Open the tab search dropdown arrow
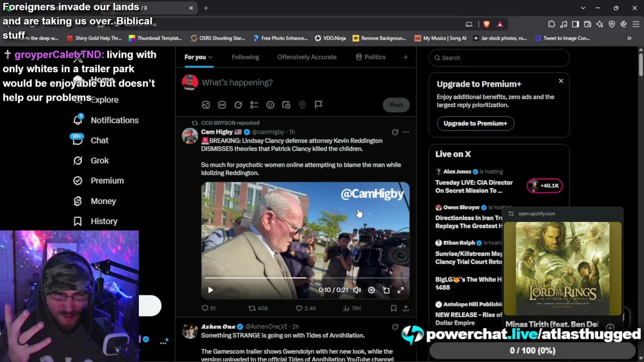This screenshot has width=644, height=362. 583,8
